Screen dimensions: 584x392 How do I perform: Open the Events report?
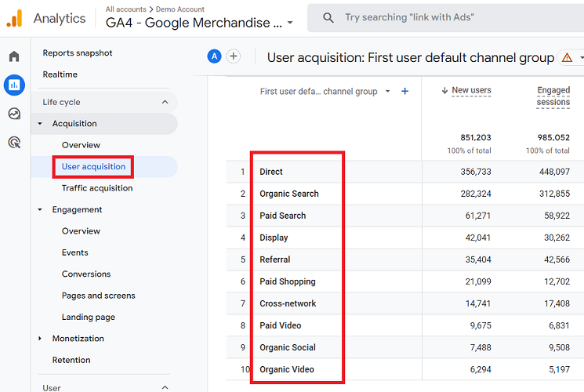pyautogui.click(x=75, y=252)
